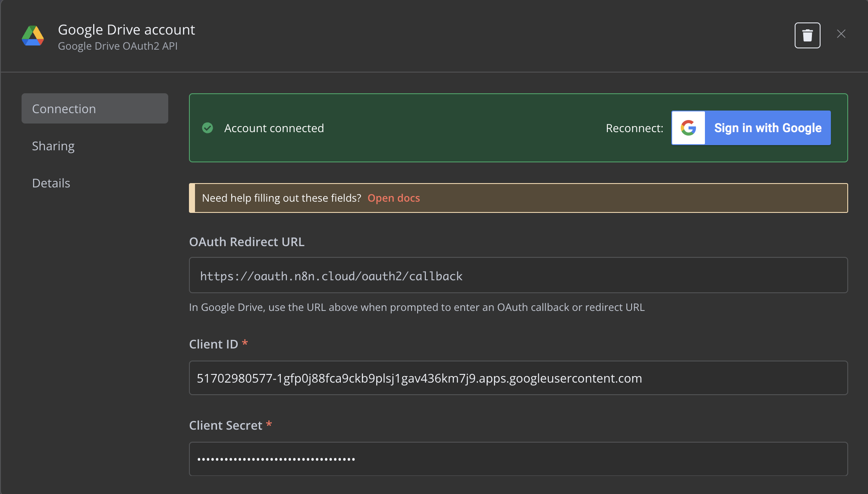Click the Google Drive OAuth2 API subtitle
Image resolution: width=868 pixels, height=494 pixels.
[118, 46]
